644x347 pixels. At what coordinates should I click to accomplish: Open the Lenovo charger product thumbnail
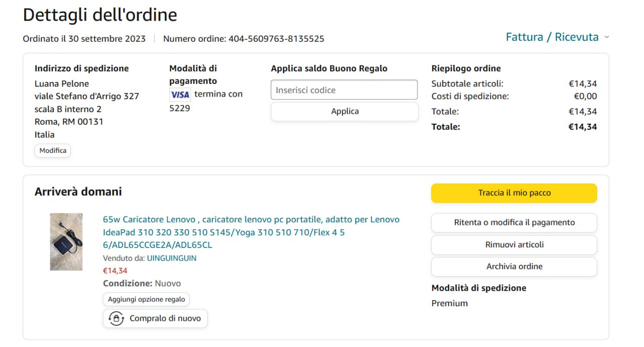coord(66,242)
